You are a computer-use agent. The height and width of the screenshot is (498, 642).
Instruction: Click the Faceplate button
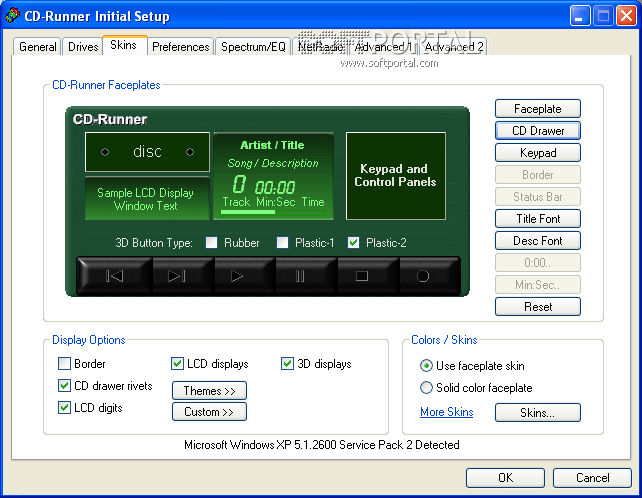[538, 109]
